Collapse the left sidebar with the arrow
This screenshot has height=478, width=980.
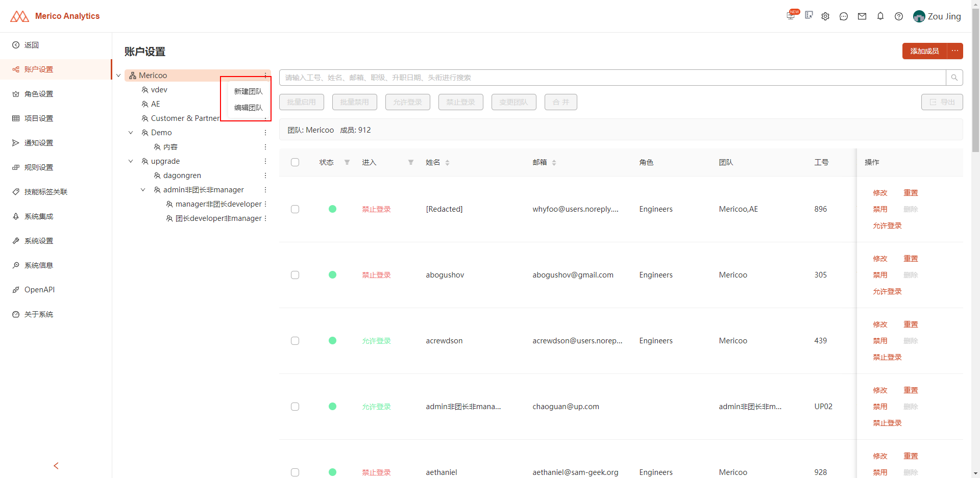coord(56,466)
